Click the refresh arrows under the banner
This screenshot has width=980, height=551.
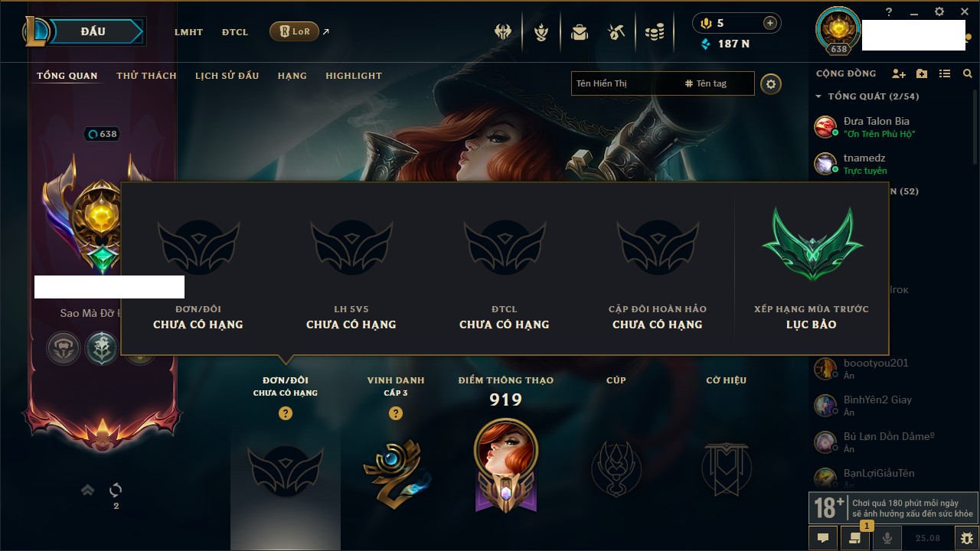[116, 490]
